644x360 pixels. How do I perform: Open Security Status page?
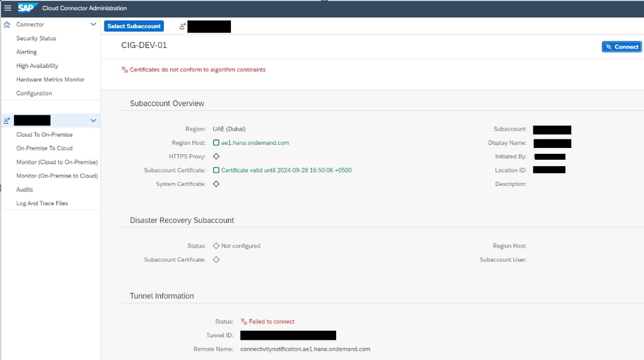click(36, 38)
